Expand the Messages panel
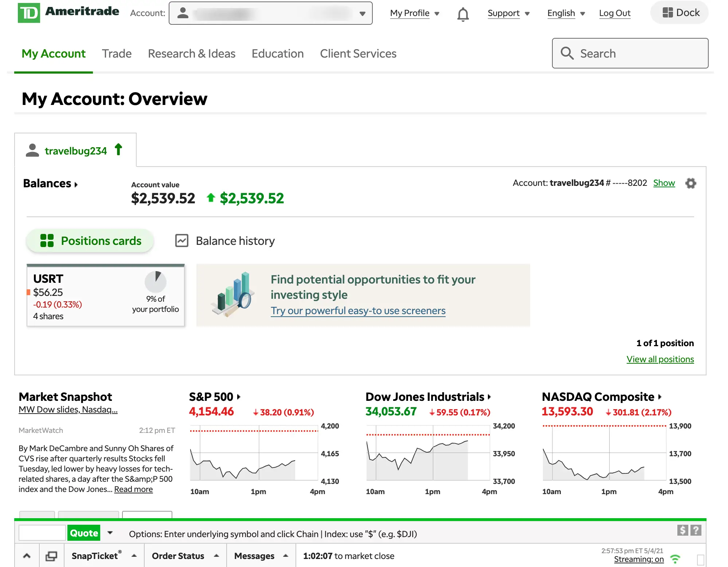728x567 pixels. click(x=261, y=556)
